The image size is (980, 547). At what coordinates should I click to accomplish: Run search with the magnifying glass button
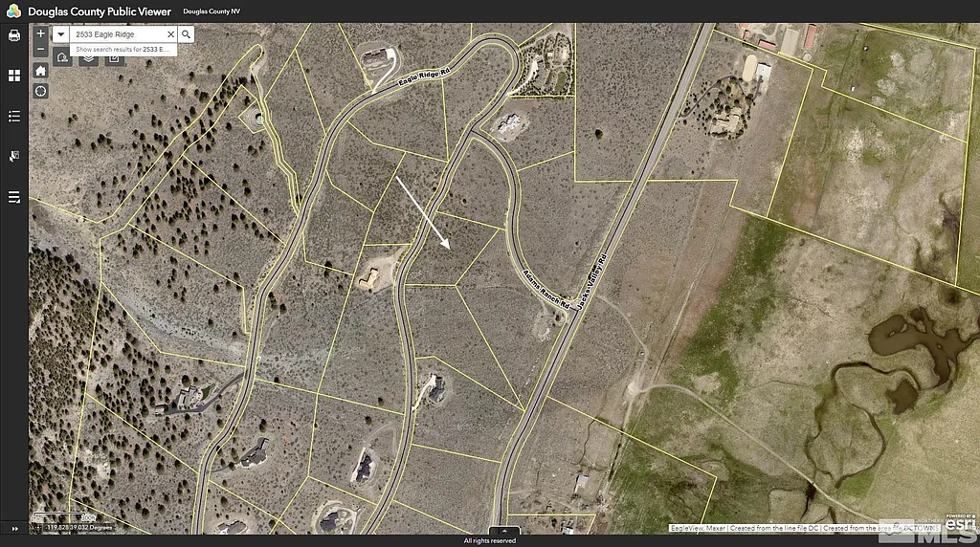[x=187, y=34]
